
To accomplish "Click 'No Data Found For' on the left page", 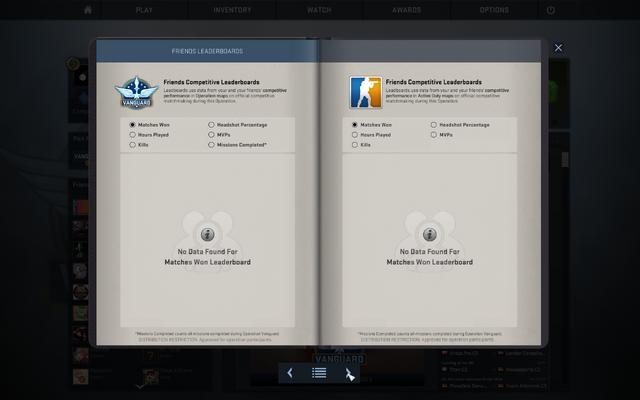I will (x=207, y=251).
